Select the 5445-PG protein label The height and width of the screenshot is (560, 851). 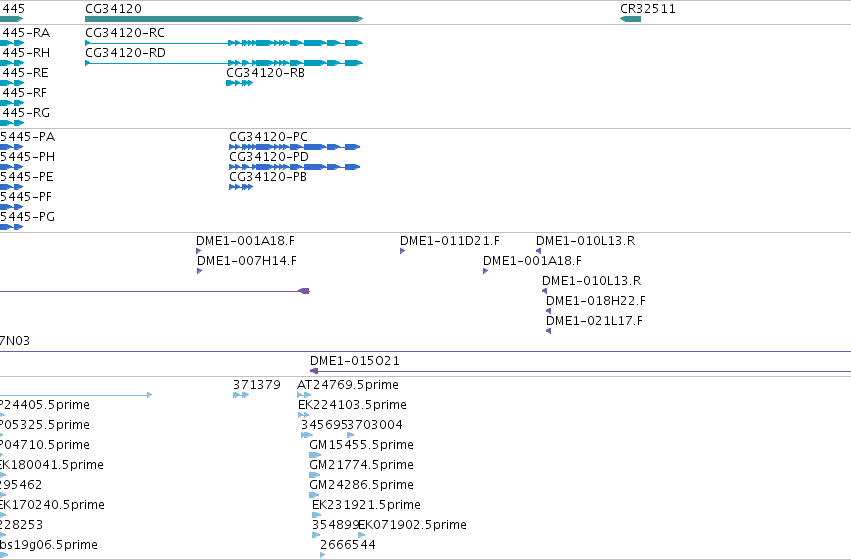click(27, 217)
